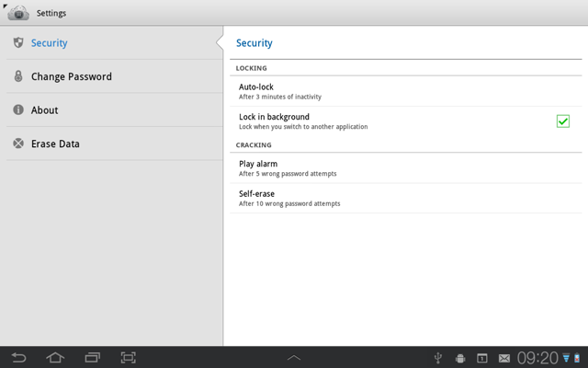
Task: Open the Auto-lock setting
Action: click(x=406, y=91)
